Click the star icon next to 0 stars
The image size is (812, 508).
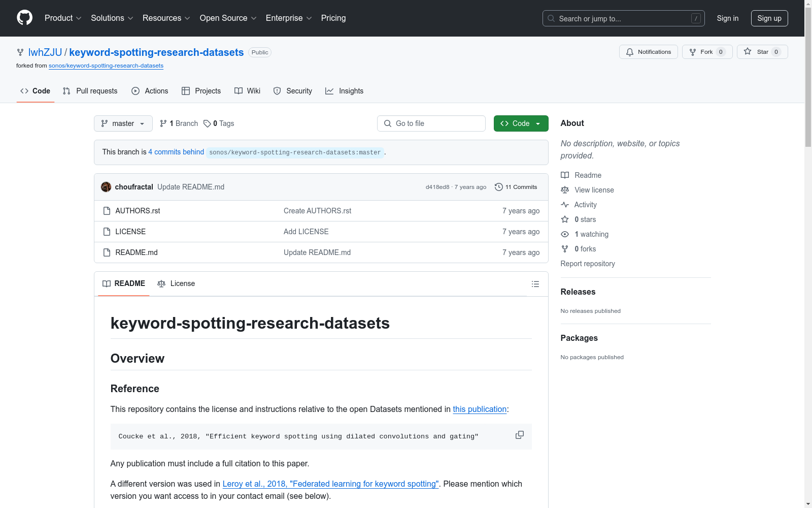565,219
